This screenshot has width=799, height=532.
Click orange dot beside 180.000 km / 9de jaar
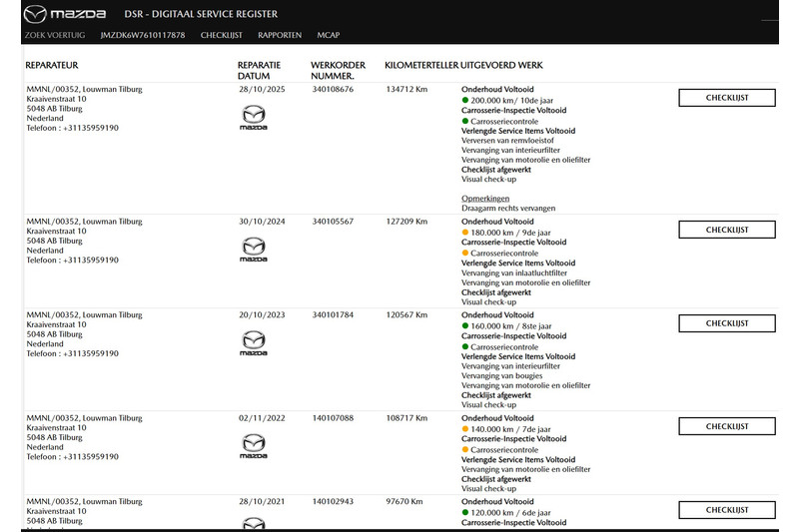tap(464, 233)
